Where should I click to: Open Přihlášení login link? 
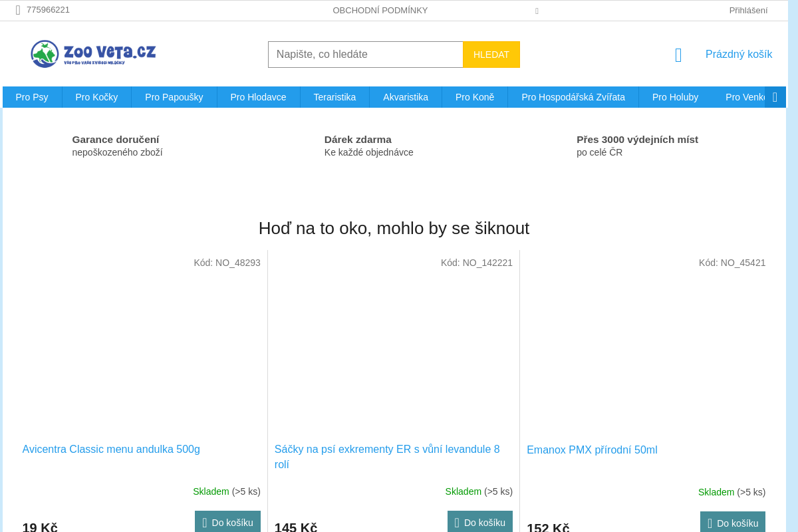point(748,11)
